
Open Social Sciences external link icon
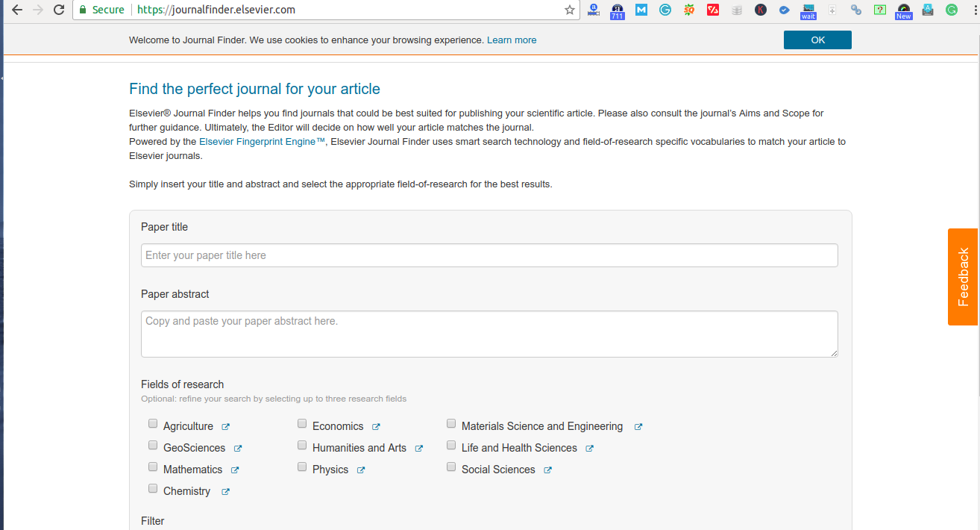coord(547,470)
